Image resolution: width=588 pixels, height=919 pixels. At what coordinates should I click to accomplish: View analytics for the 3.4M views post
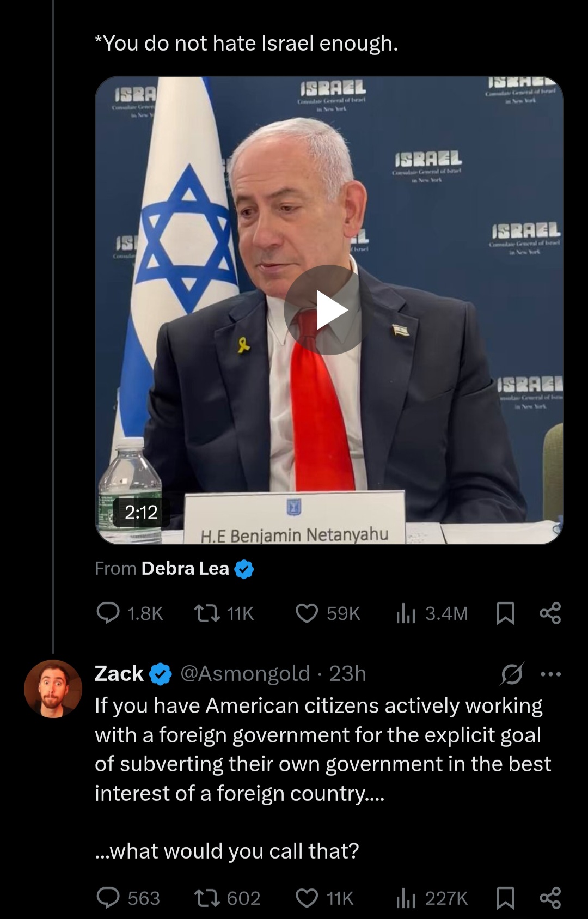click(x=406, y=613)
